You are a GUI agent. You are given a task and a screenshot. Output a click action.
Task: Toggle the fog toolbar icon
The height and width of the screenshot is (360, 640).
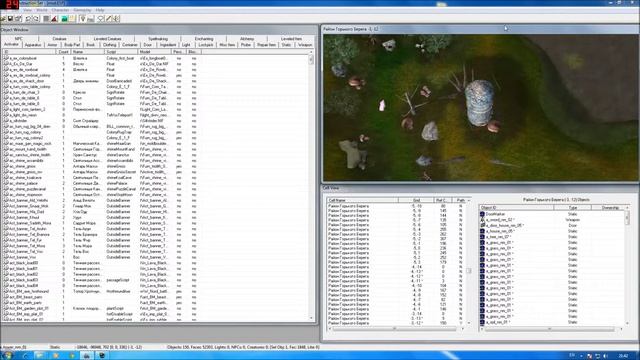click(x=91, y=19)
